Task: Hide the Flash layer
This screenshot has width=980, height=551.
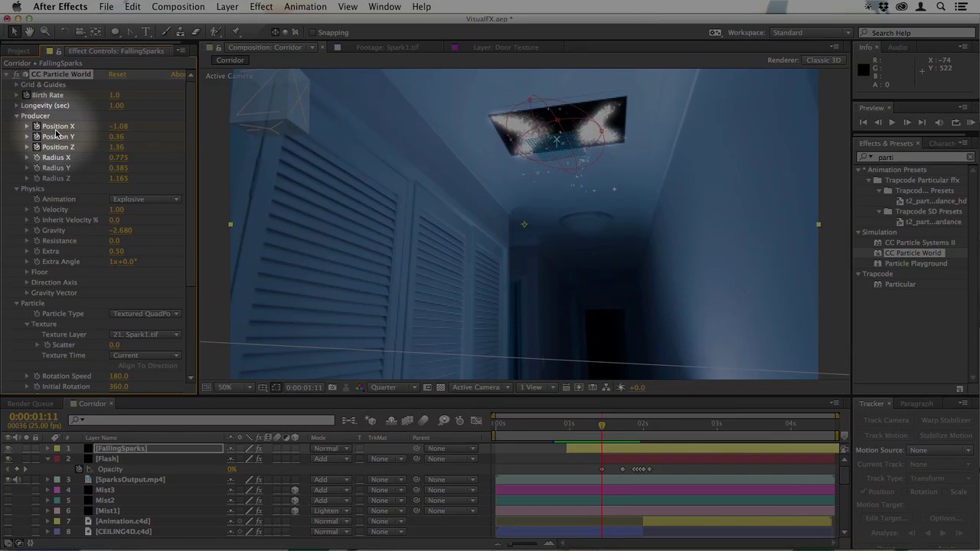Action: (x=8, y=459)
